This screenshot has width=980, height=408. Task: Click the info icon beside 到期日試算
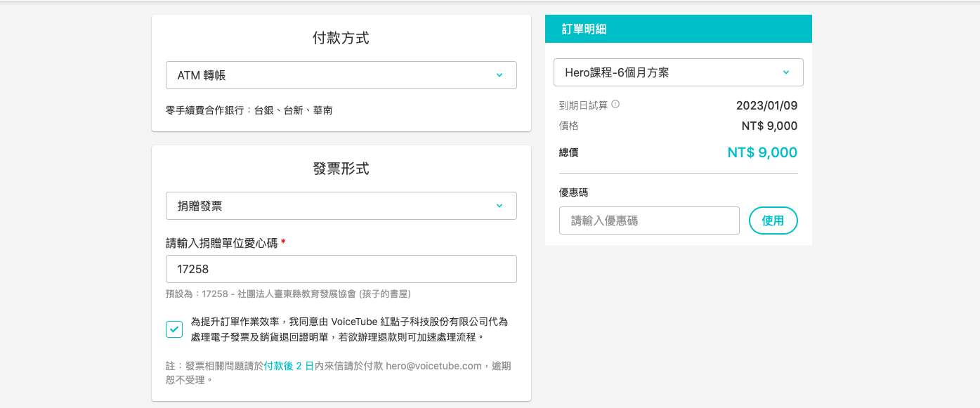(x=615, y=105)
